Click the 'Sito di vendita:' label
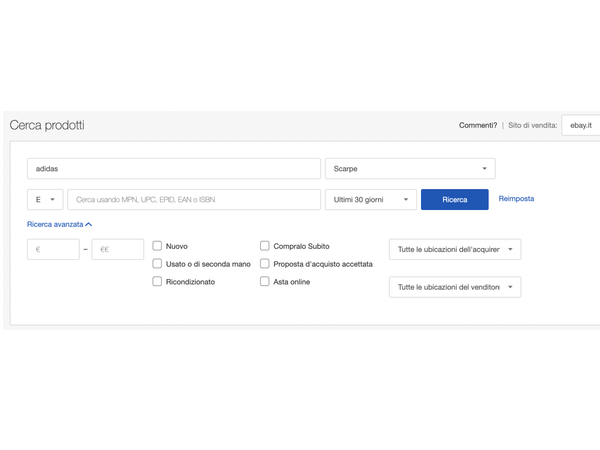This screenshot has height=450, width=600. tap(533, 125)
